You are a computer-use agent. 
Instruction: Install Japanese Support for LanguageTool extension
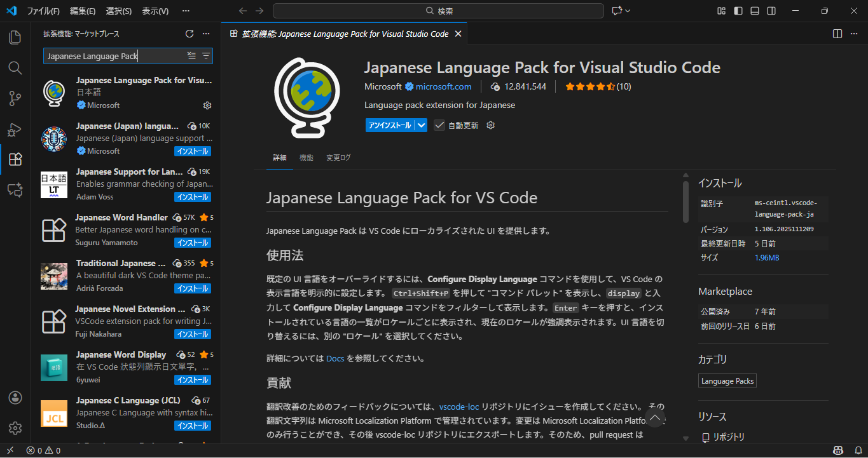[x=192, y=197]
